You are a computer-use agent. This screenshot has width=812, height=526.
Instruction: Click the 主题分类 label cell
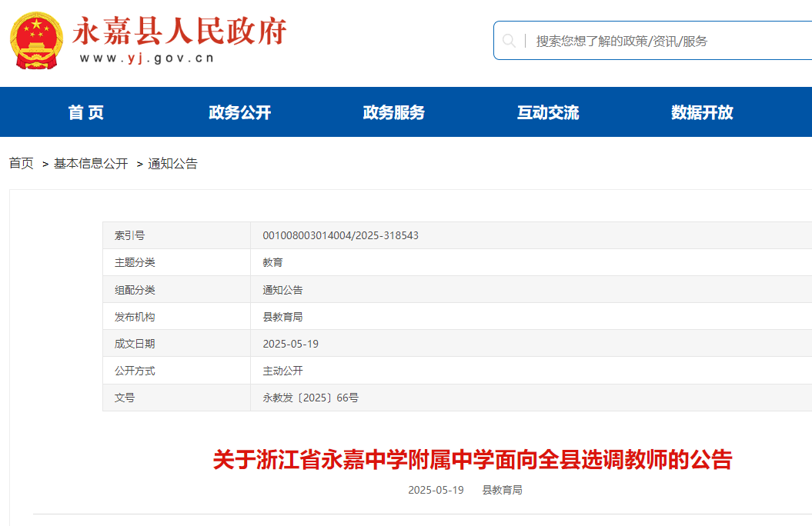pos(176,262)
